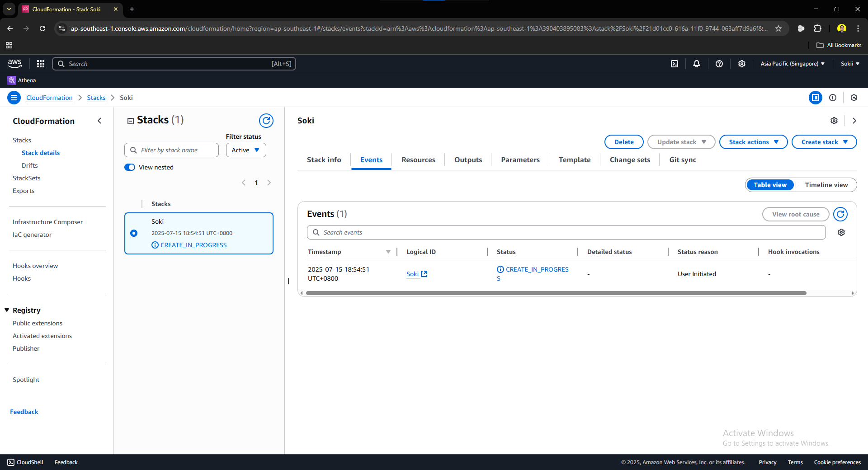
Task: Collapse the Registry section
Action: click(7, 310)
